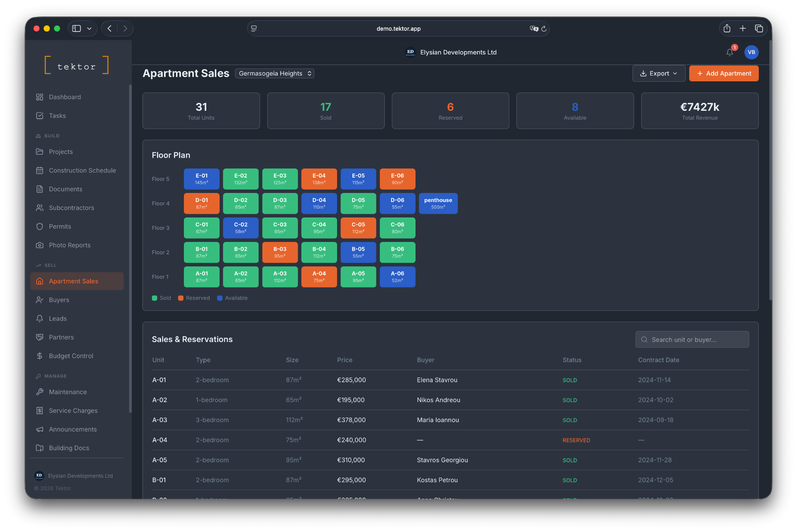The height and width of the screenshot is (532, 797).
Task: Open the Germasogeia Heights project selector
Action: coord(274,73)
